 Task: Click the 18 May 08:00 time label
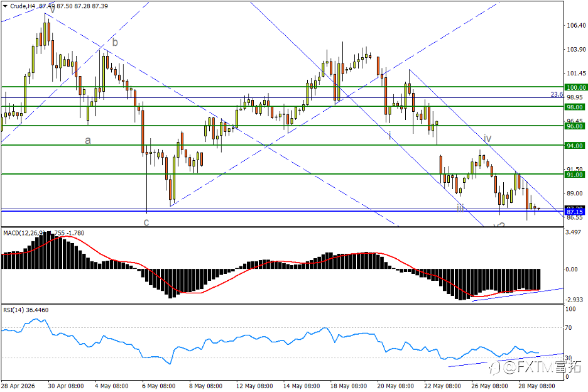[349, 386]
